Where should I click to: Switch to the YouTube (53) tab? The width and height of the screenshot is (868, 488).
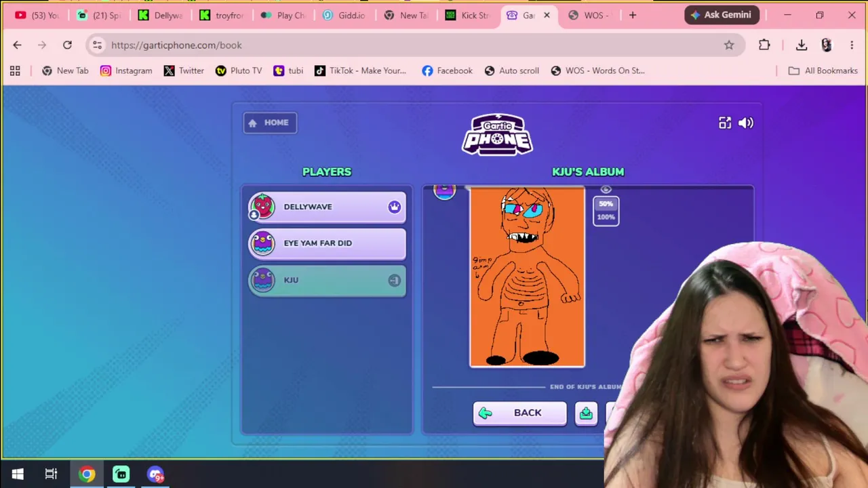37,16
